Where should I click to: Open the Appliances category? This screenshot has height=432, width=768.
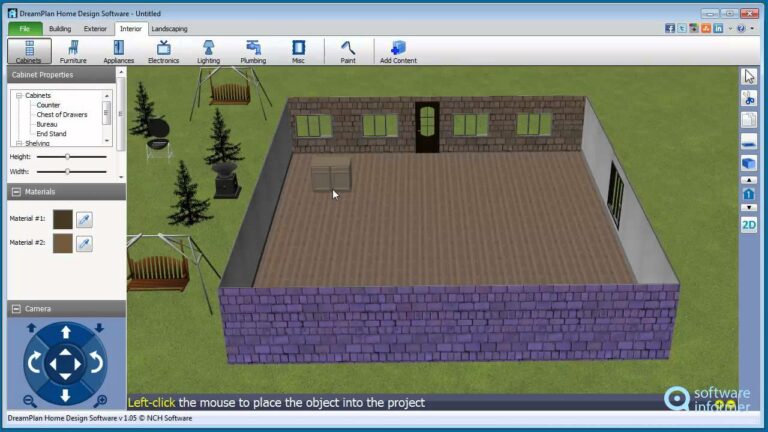point(119,51)
